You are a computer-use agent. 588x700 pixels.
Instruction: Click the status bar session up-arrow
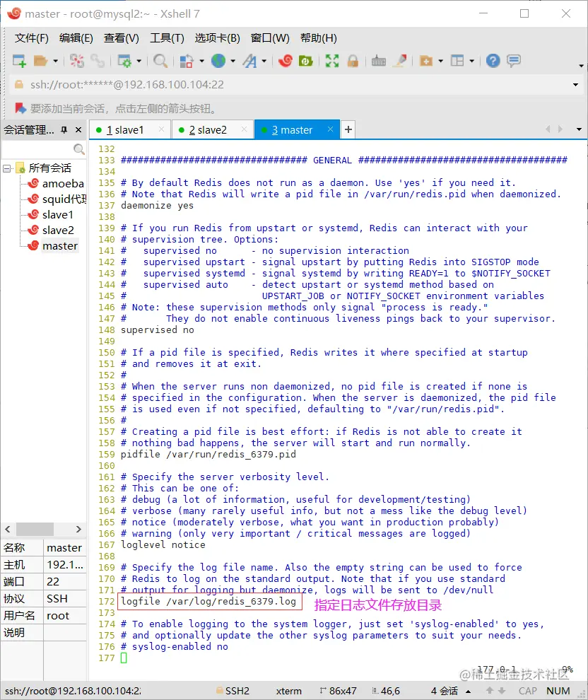click(x=469, y=691)
